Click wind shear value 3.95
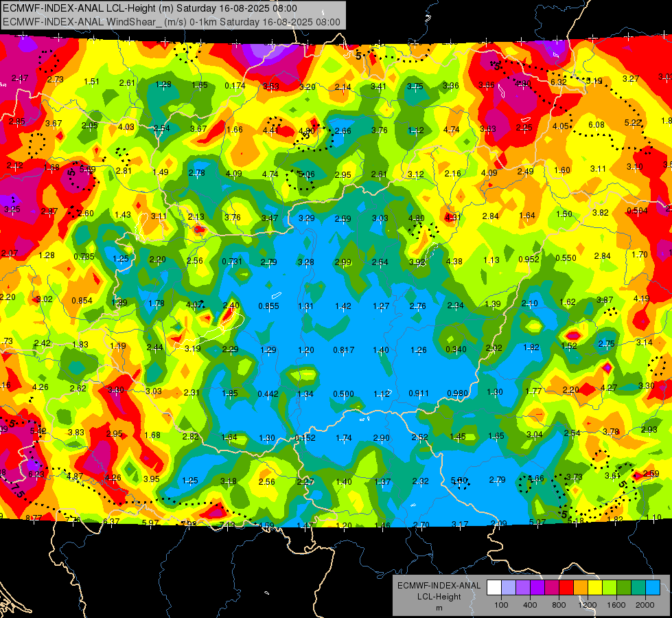 click(151, 479)
